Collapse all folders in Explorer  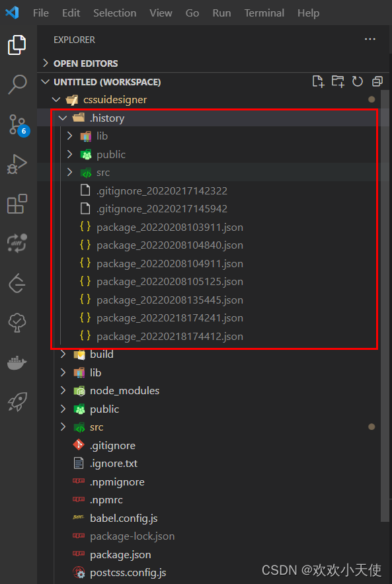click(377, 81)
